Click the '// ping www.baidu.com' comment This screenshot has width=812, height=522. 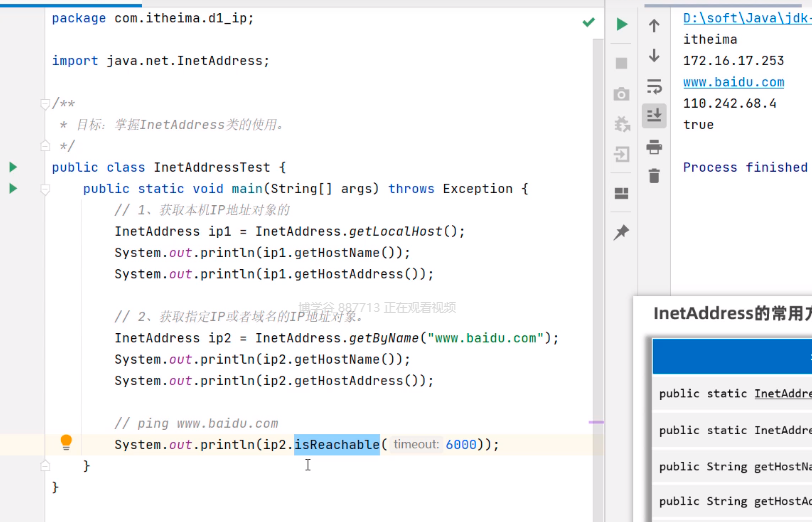(196, 423)
